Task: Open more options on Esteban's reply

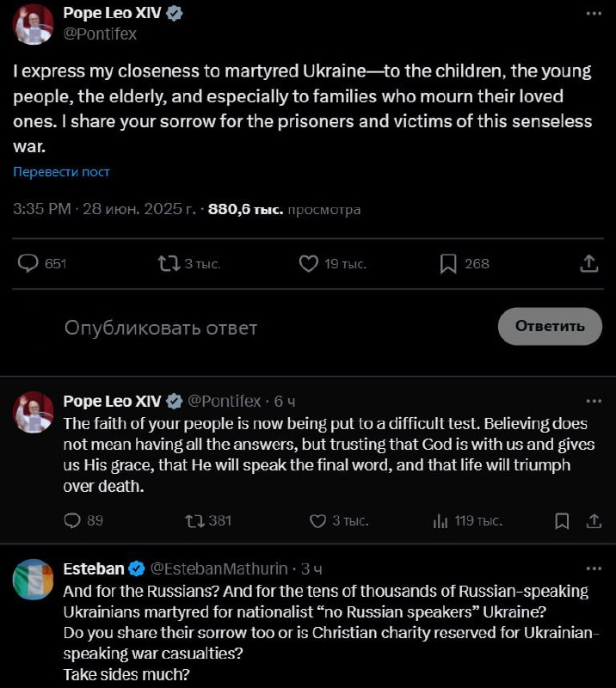Action: point(593,568)
